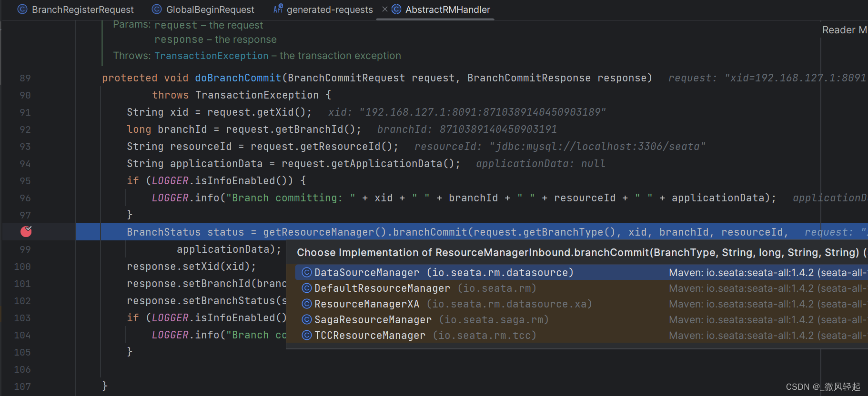Click branchCommit call on highlighted line
This screenshot has width=868, height=396.
click(x=430, y=232)
